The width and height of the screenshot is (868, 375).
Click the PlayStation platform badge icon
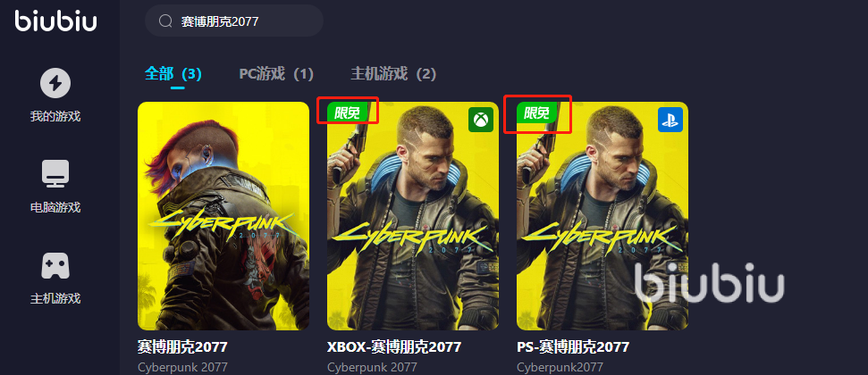pyautogui.click(x=670, y=120)
